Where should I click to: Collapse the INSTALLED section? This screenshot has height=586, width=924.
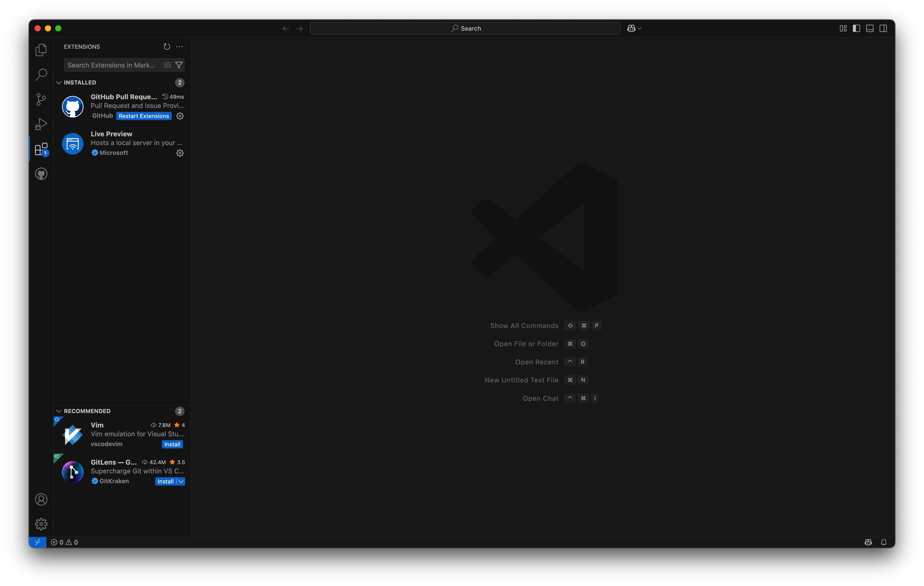[59, 82]
